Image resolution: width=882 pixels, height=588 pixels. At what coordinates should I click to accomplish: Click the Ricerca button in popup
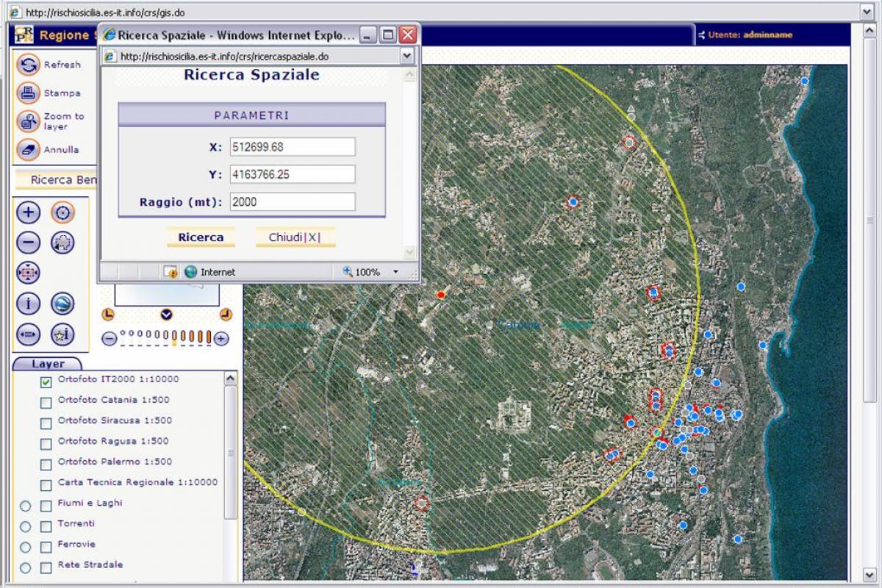click(201, 237)
